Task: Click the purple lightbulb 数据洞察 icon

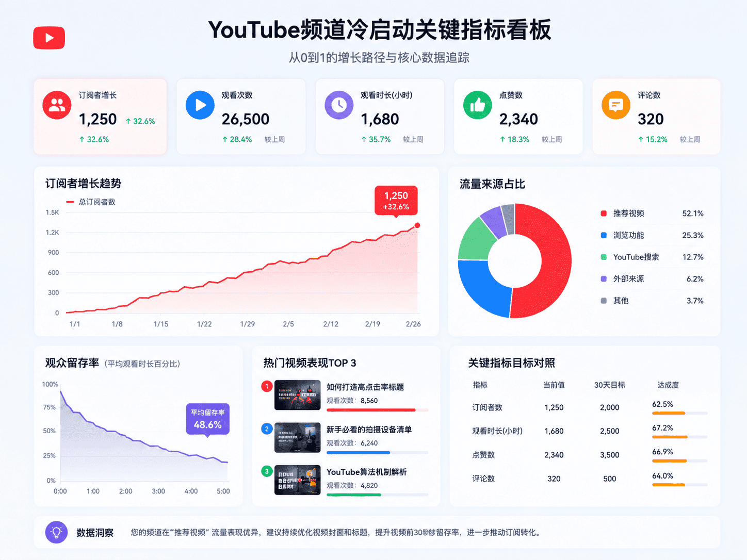Action: pos(56,532)
